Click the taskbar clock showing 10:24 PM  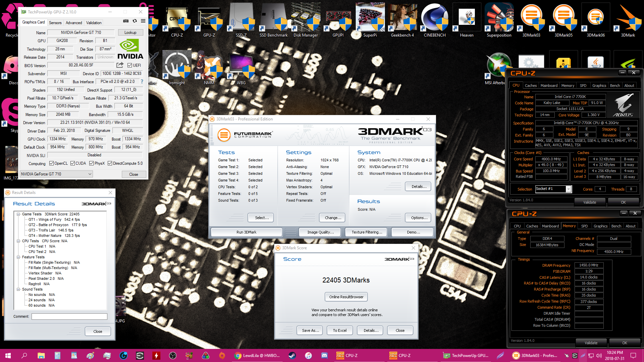615,356
